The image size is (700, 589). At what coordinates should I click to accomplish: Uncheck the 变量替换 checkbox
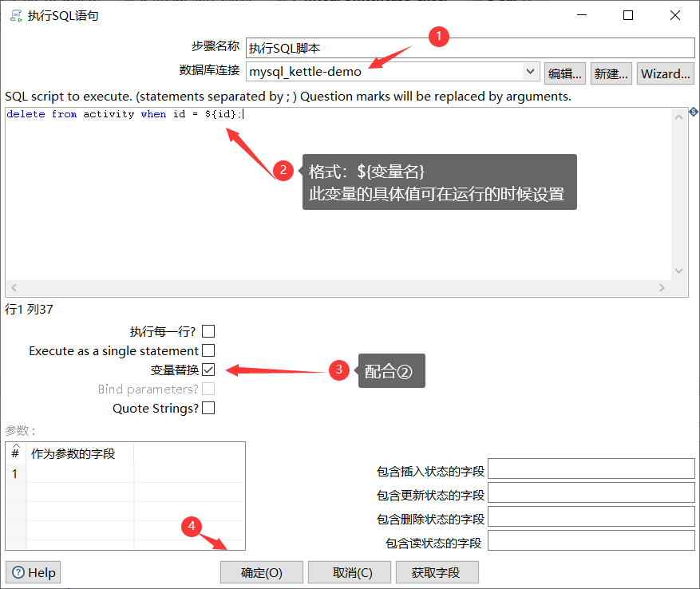pos(207,370)
